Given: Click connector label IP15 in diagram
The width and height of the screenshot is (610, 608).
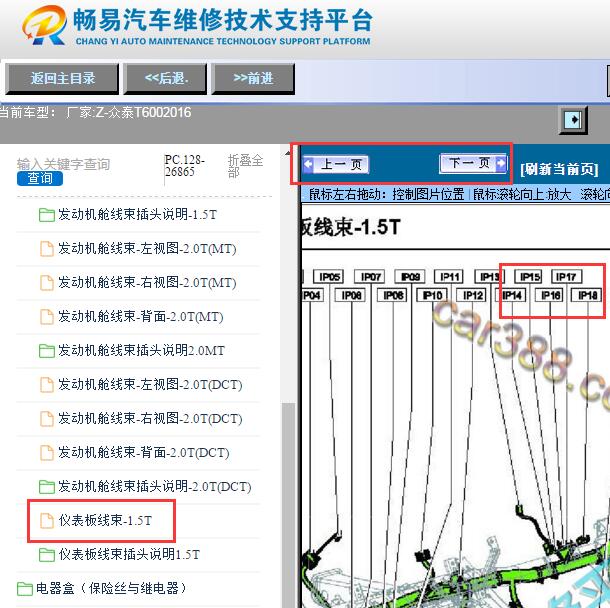Looking at the screenshot, I should click(x=529, y=277).
